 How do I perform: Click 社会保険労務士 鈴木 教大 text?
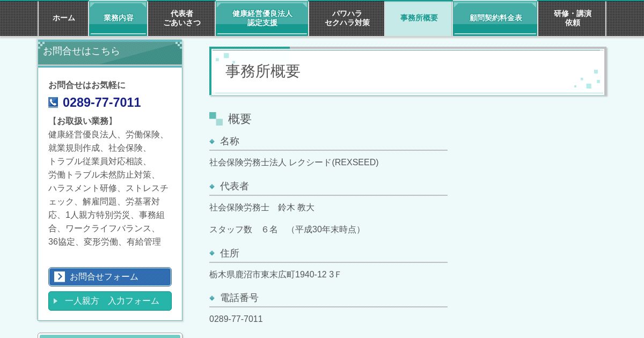[x=262, y=208]
